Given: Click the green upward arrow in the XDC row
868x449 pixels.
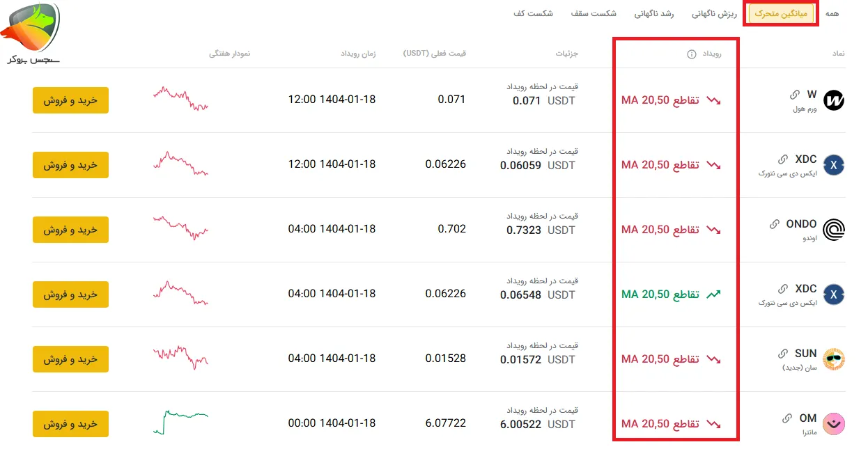Looking at the screenshot, I should pos(712,295).
